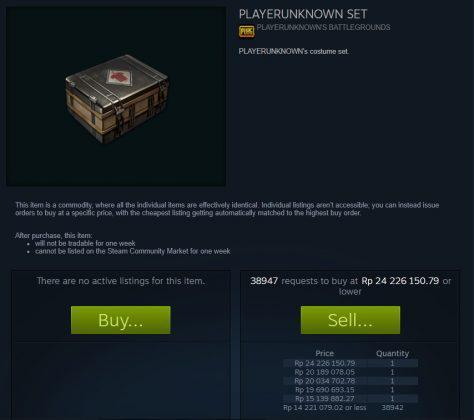The height and width of the screenshot is (420, 474).
Task: Click the Quantity column header
Action: click(392, 354)
